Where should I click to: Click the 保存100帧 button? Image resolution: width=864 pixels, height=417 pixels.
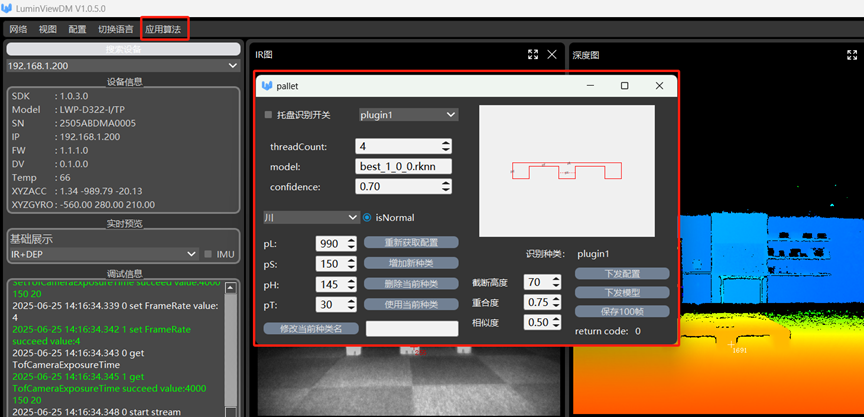pyautogui.click(x=622, y=311)
